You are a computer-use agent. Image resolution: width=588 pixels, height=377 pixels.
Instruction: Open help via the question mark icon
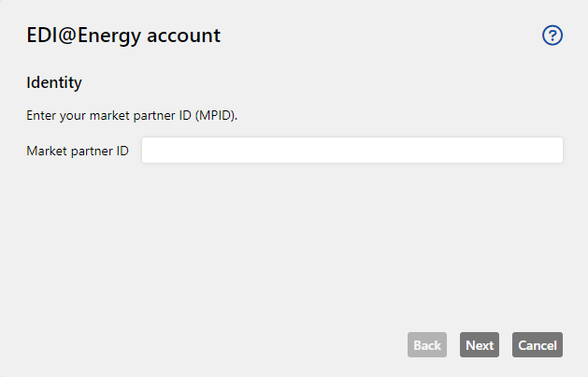pyautogui.click(x=552, y=36)
